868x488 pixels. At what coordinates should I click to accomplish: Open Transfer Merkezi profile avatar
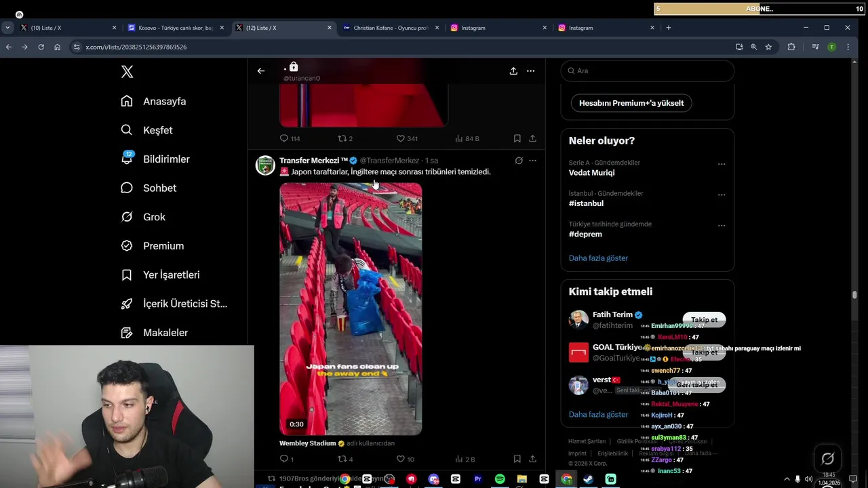tap(265, 165)
